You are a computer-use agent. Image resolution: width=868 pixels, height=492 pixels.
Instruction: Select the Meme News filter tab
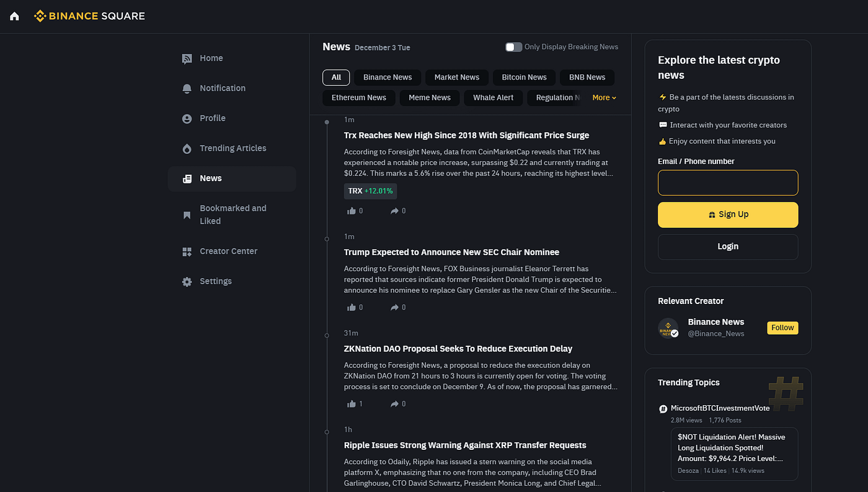pyautogui.click(x=430, y=97)
